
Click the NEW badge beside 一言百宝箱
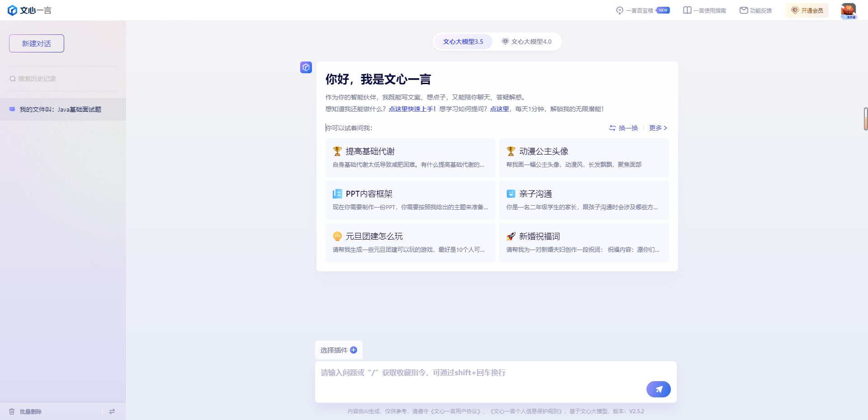(663, 10)
